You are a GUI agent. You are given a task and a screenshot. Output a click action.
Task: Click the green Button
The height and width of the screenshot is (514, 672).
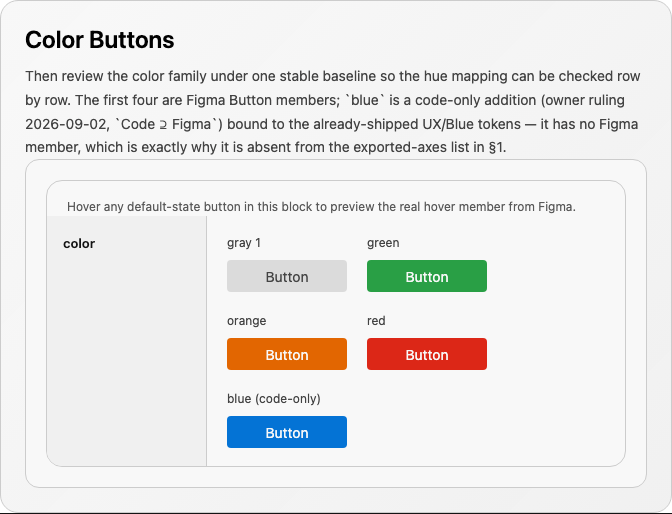click(x=427, y=276)
